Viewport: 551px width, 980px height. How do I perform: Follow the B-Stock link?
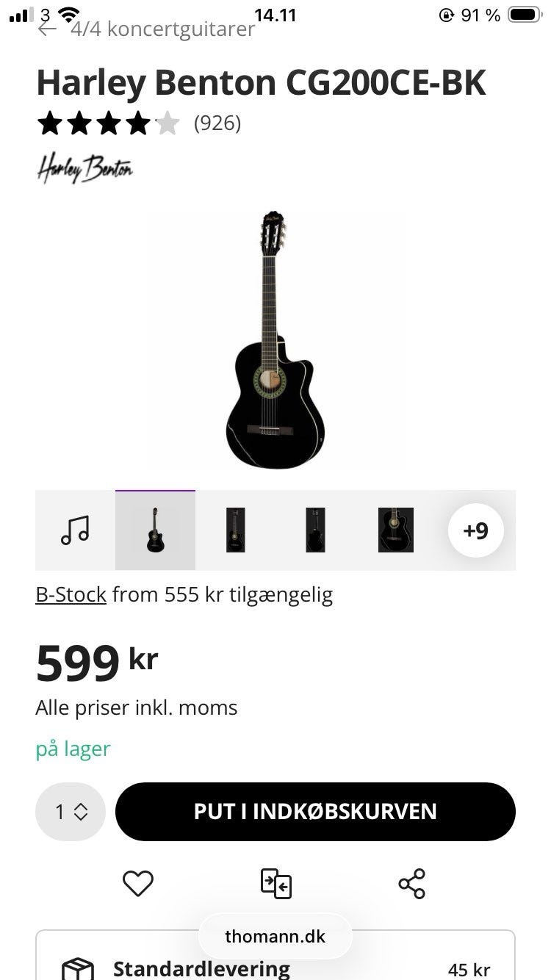[x=71, y=594]
